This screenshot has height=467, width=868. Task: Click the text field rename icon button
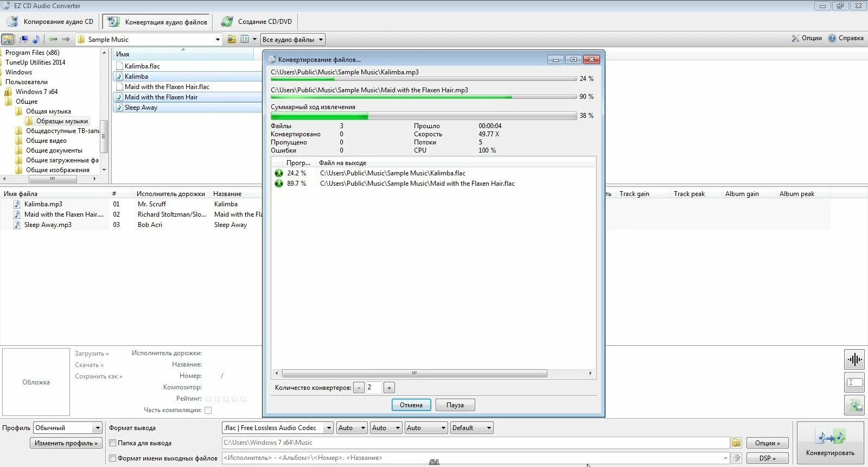854,382
